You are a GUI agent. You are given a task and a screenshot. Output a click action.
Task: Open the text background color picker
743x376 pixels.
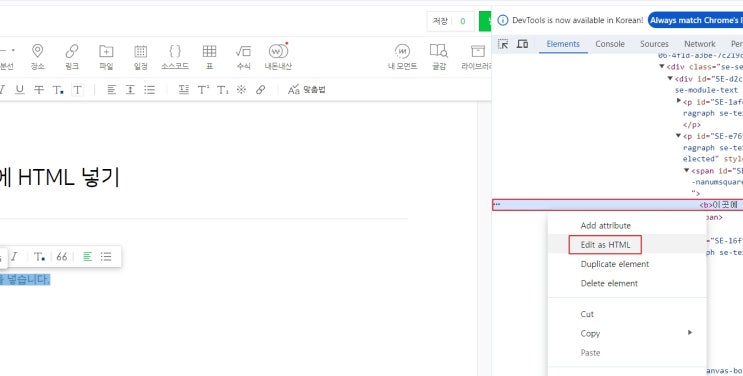click(77, 90)
